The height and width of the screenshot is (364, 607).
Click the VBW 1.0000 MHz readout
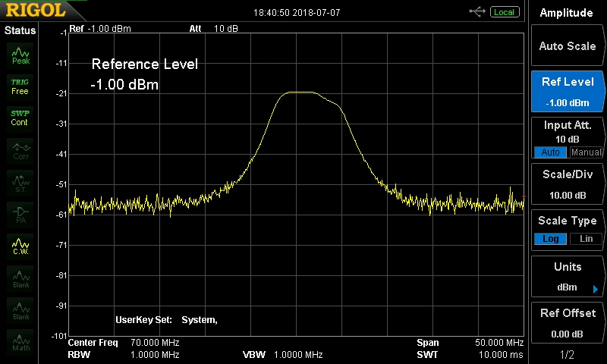tap(282, 355)
